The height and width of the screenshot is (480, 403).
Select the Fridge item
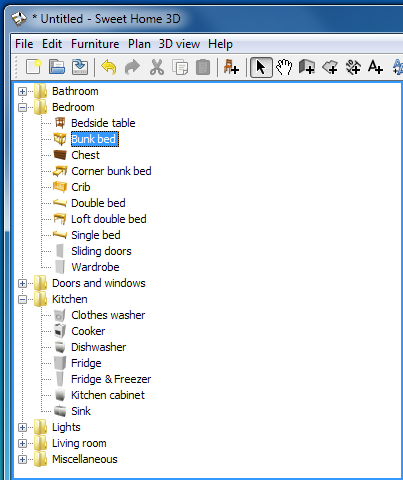(86, 363)
